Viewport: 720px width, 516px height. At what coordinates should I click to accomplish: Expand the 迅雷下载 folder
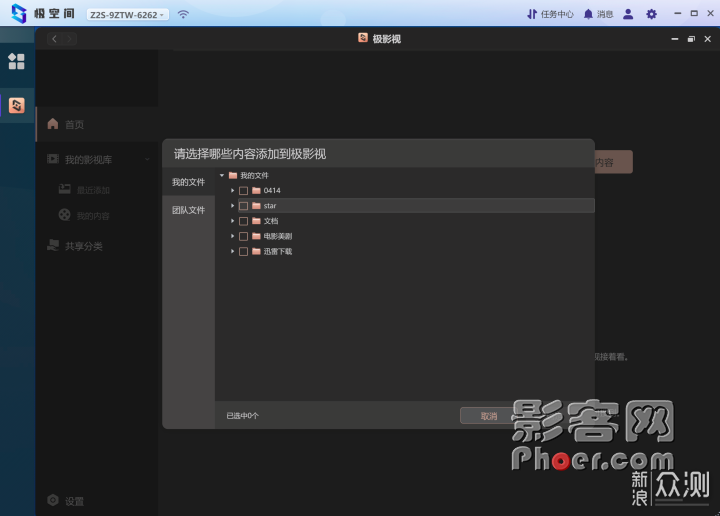[232, 251]
